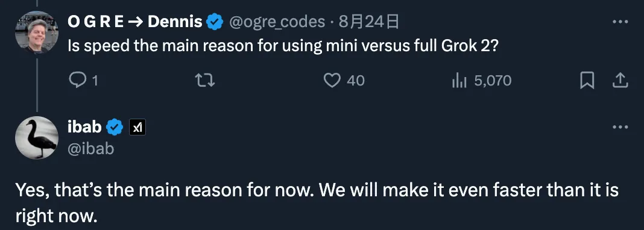Click the xAI affiliation badge beside ibab

point(137,128)
